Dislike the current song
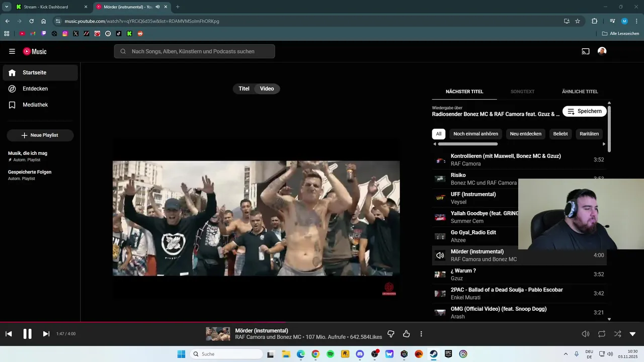 (391, 334)
